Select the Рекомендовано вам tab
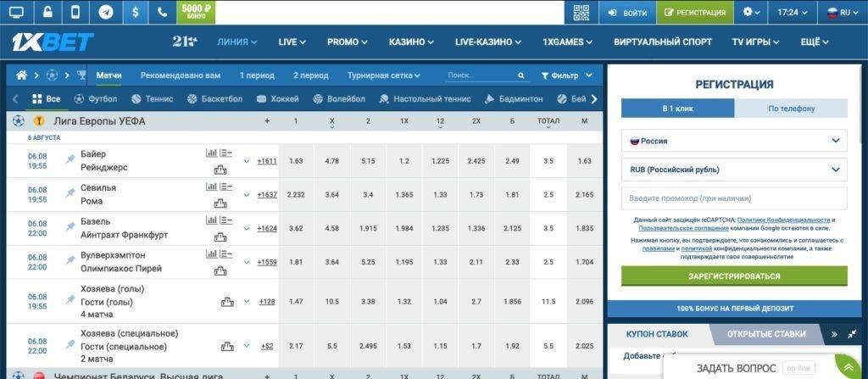Viewport: 868px width, 379px height. pyautogui.click(x=181, y=75)
